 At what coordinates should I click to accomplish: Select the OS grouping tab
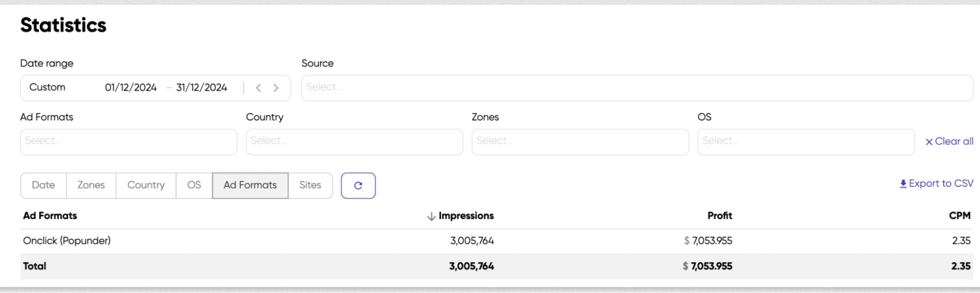pos(194,185)
